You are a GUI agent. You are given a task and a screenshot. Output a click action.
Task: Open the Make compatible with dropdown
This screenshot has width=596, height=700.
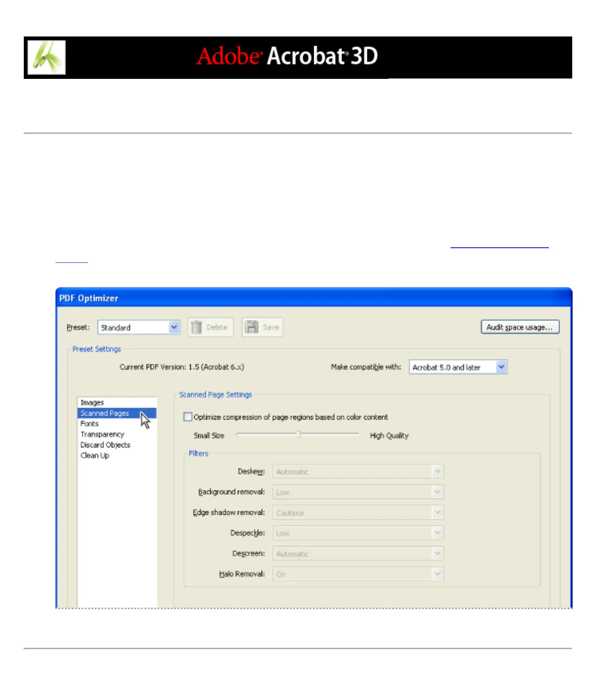coord(458,367)
